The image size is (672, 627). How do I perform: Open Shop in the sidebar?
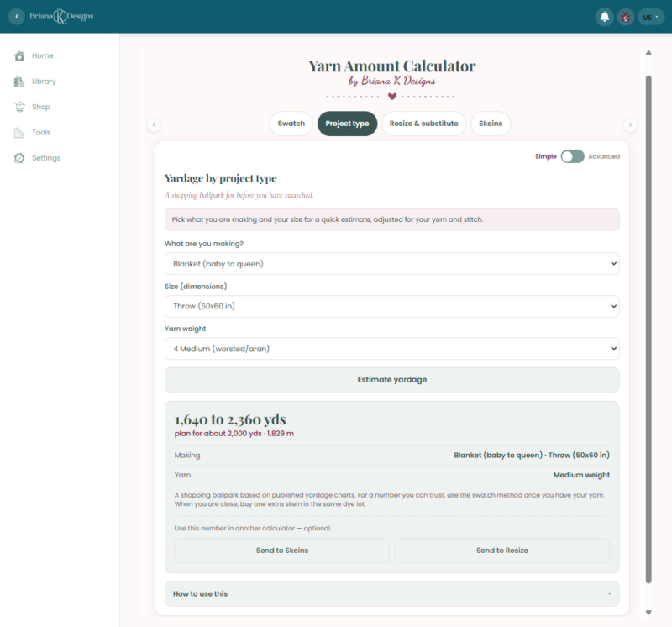(40, 107)
